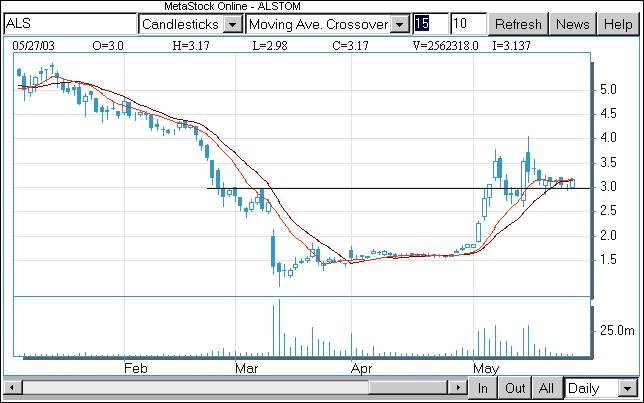Image resolution: width=644 pixels, height=403 pixels.
Task: Click the 3.5 price axis label
Action: point(608,163)
